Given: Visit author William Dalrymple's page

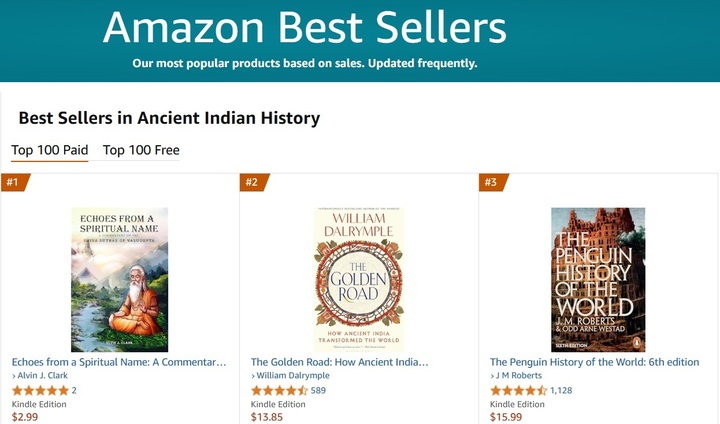Looking at the screenshot, I should click(292, 375).
